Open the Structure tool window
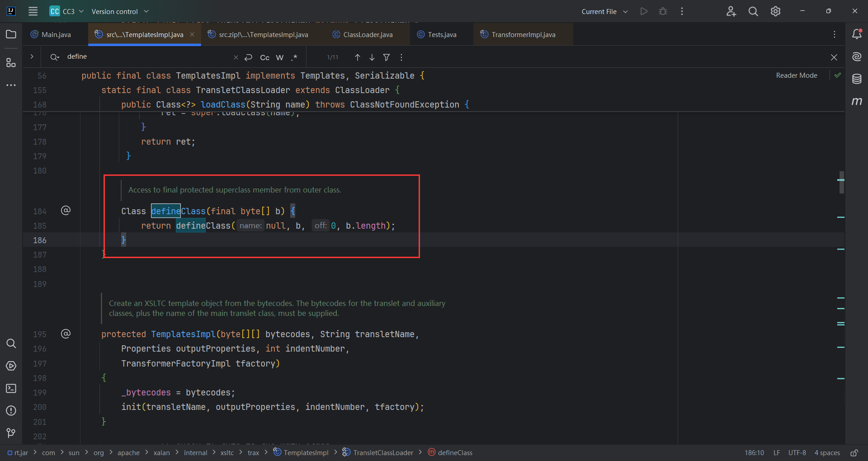 pos(11,62)
